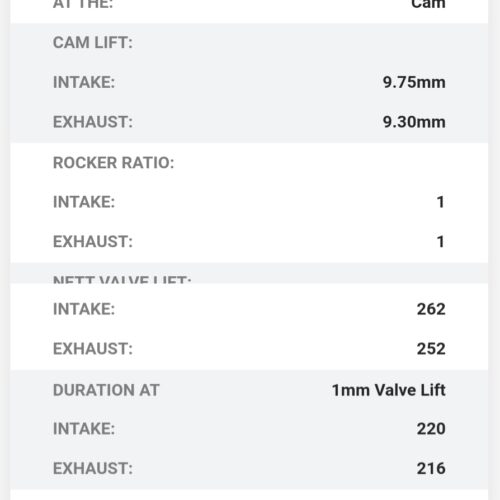Select the INTAKE label under ROCKER RATIO
The height and width of the screenshot is (500, 500).
(x=84, y=202)
